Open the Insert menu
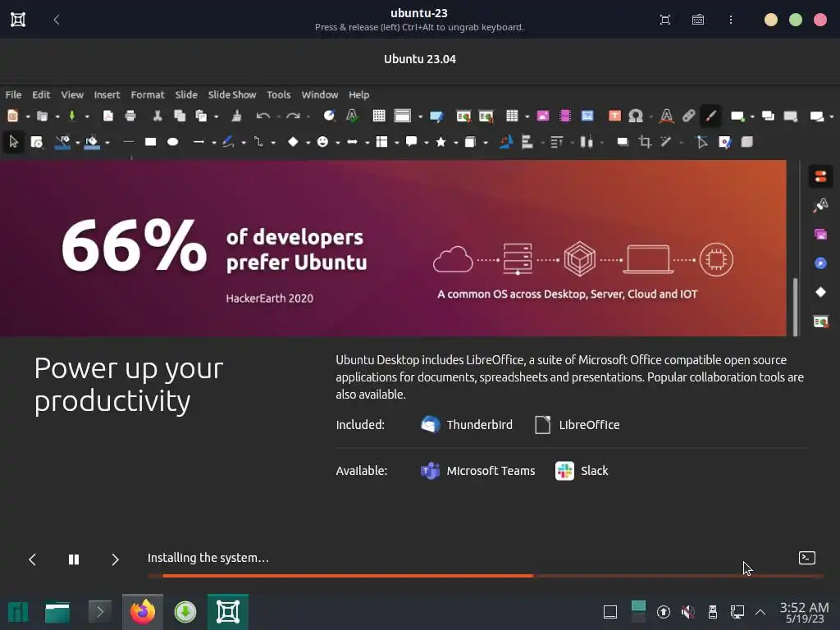The height and width of the screenshot is (630, 840). [x=107, y=95]
